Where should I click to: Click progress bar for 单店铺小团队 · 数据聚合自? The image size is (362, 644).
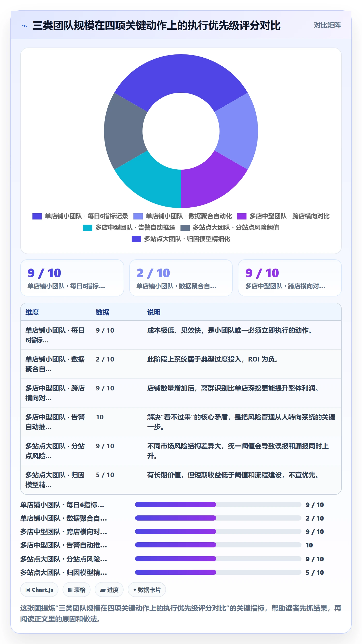218,518
